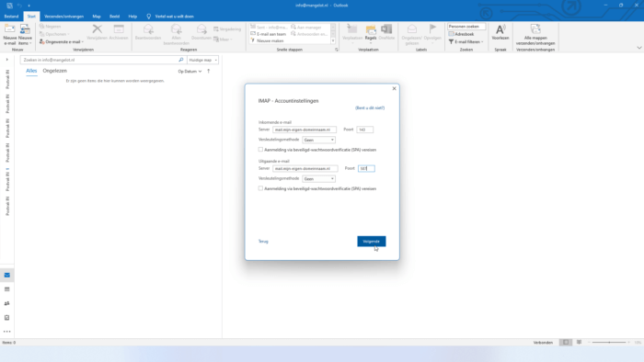Switch to Calendar view in navigation bar
Image resolution: width=644 pixels, height=362 pixels.
[7, 289]
